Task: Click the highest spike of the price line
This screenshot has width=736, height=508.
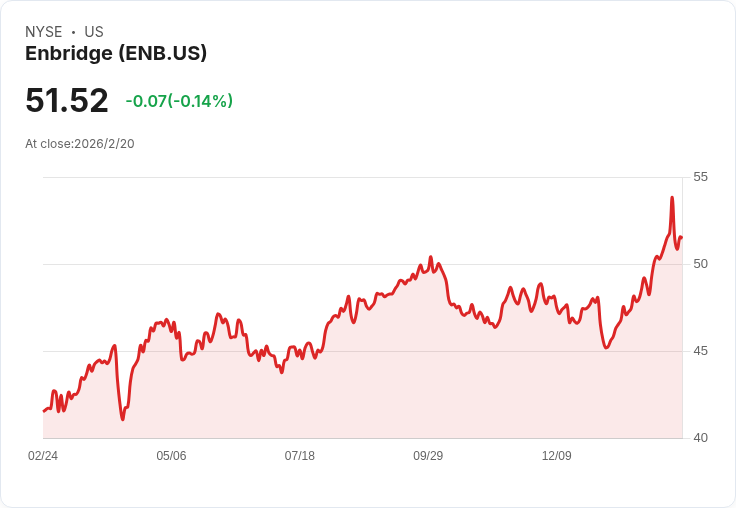Action: (672, 198)
